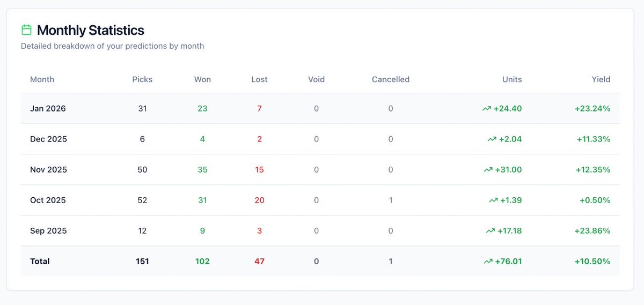Click the trend arrow icon in Dec 2025 row
The image size is (644, 305).
pos(492,139)
